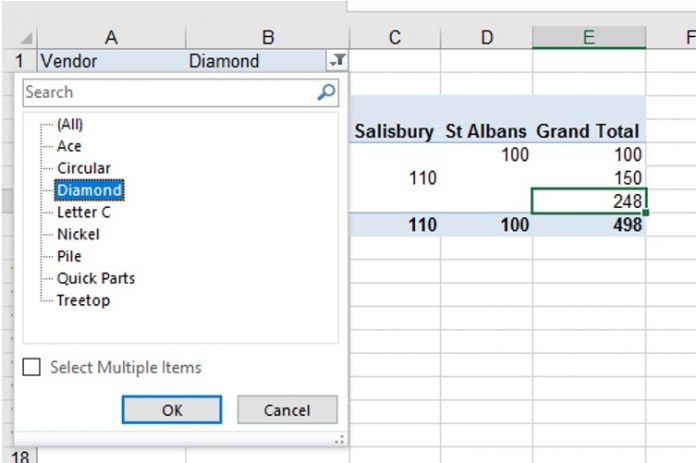Click in the Search input field

[x=169, y=92]
